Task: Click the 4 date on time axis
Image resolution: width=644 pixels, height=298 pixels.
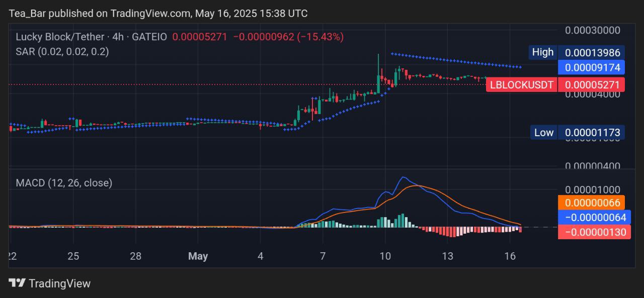Action: click(x=260, y=256)
